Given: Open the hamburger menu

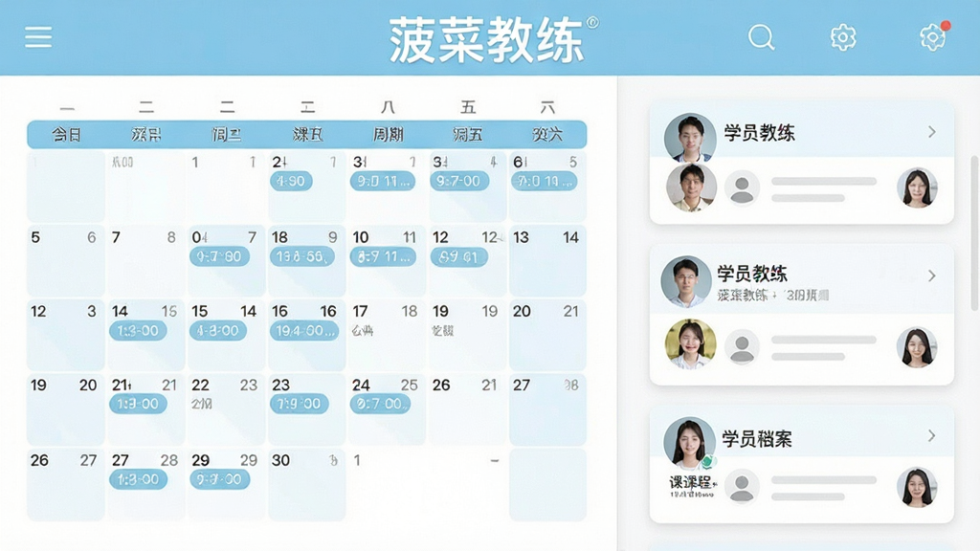Looking at the screenshot, I should click(38, 37).
